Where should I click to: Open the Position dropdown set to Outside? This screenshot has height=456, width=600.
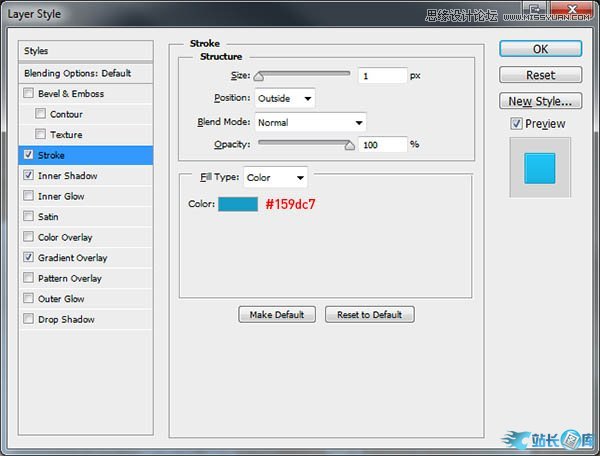pyautogui.click(x=284, y=98)
